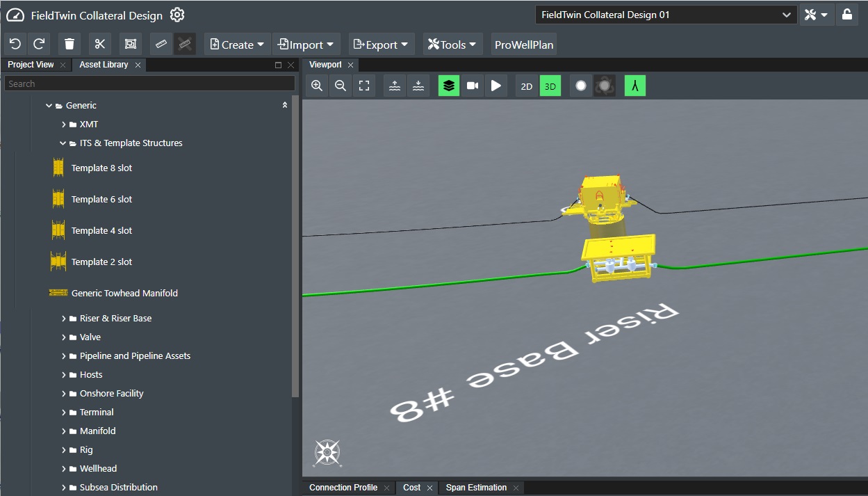This screenshot has height=496, width=868.
Task: Click the collapse-all double chevron icon
Action: tap(284, 106)
